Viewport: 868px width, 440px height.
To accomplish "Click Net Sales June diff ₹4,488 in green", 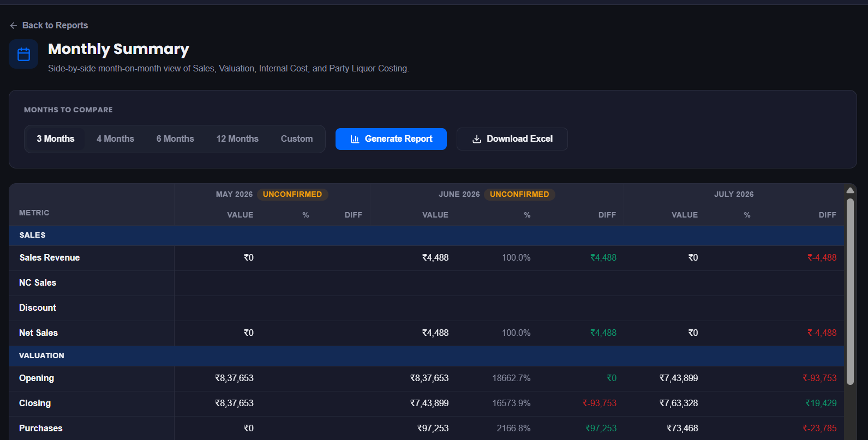I will tap(603, 333).
